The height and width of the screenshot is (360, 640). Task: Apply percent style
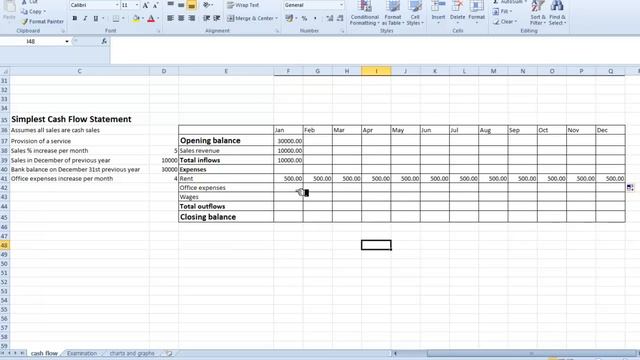coord(304,18)
